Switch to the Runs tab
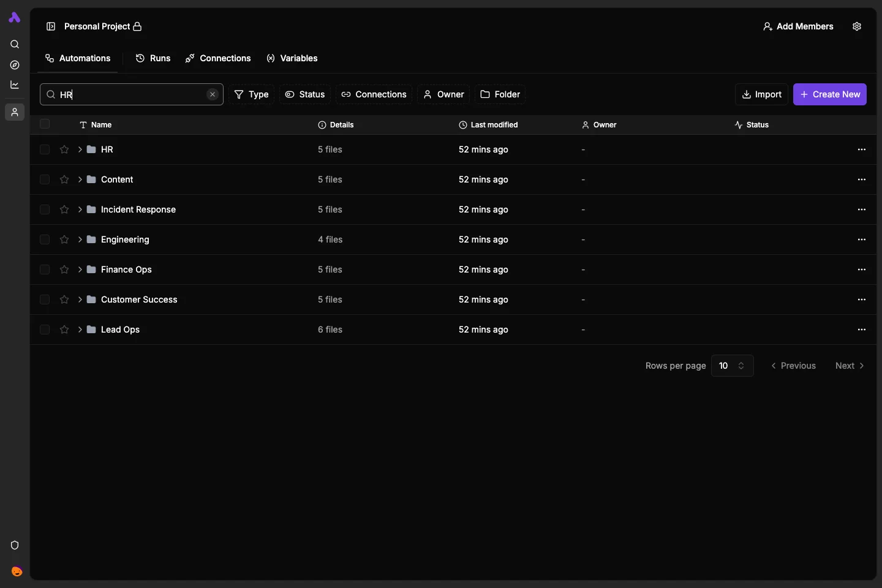Screen dimensions: 882x588 [153, 58]
